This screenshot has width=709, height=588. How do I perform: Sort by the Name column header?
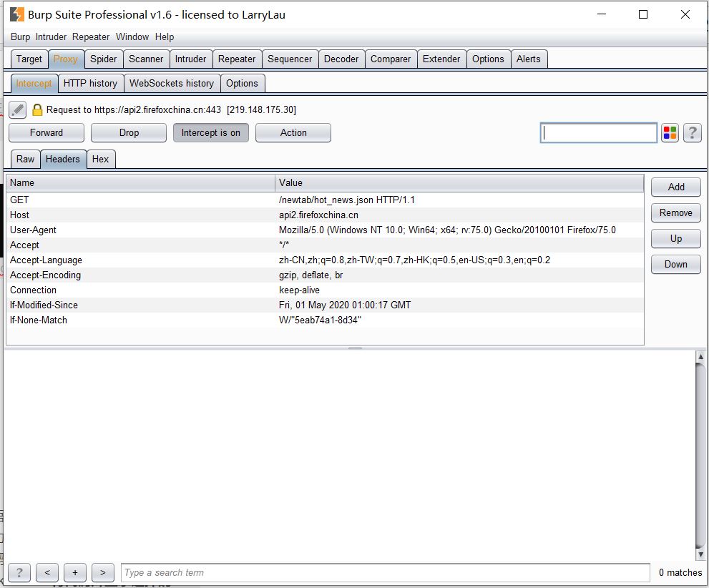[140, 183]
